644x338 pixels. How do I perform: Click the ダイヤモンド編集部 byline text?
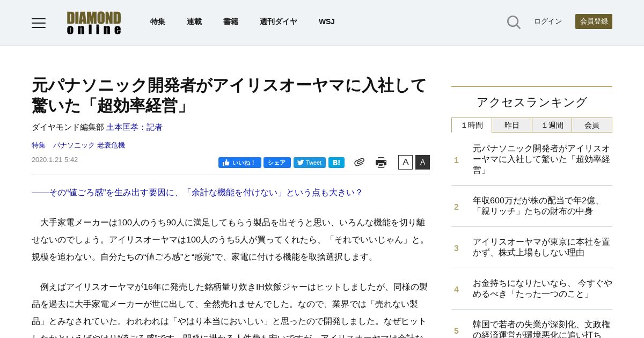tap(68, 127)
